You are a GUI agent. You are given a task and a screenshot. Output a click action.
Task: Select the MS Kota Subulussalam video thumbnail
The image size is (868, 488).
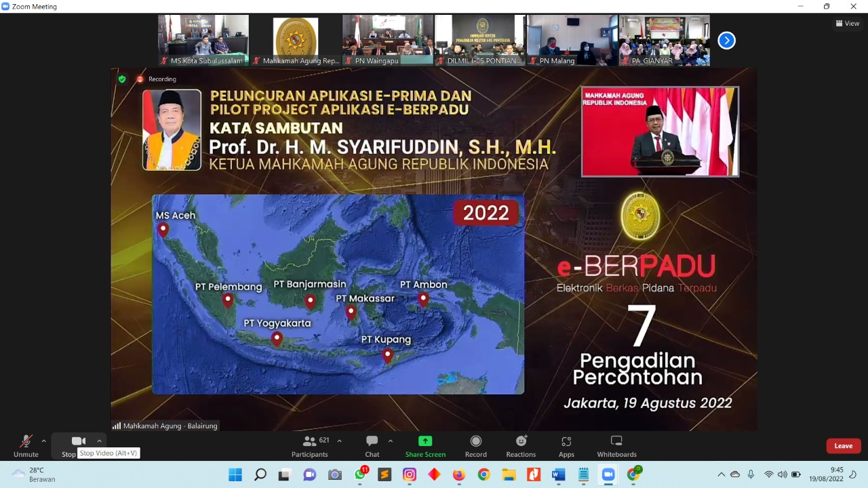pos(203,40)
